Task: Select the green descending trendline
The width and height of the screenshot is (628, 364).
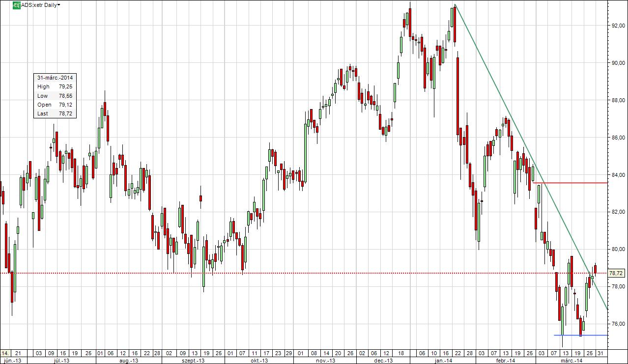Action: coord(531,156)
